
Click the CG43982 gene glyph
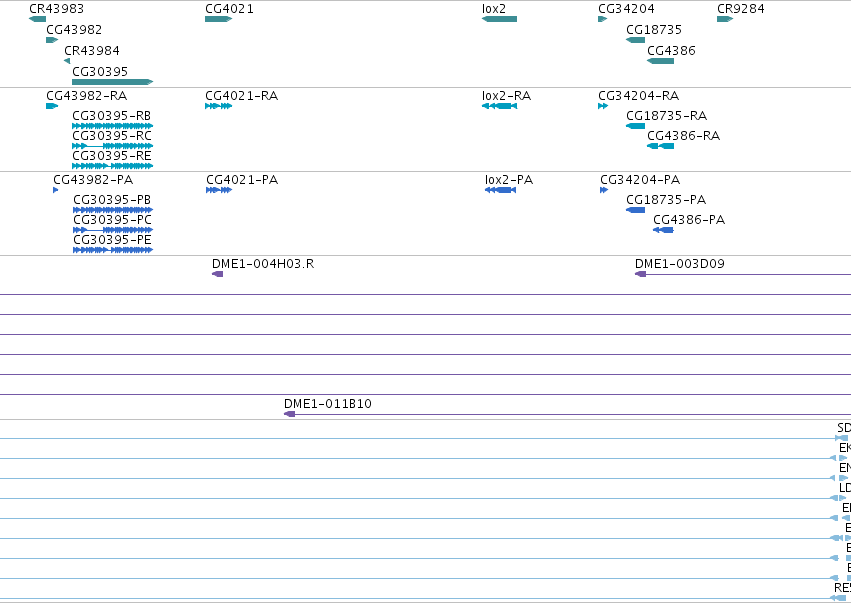[x=52, y=40]
